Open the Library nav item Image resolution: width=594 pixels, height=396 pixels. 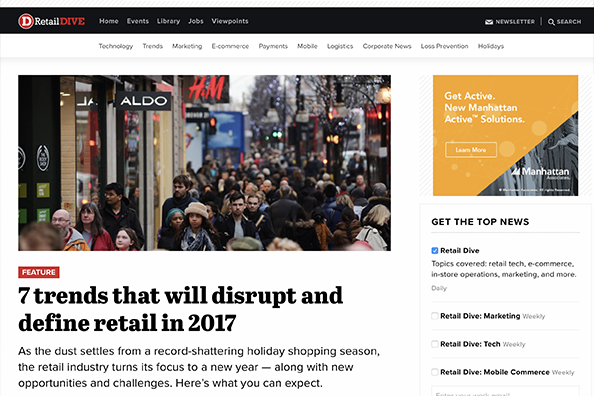168,21
